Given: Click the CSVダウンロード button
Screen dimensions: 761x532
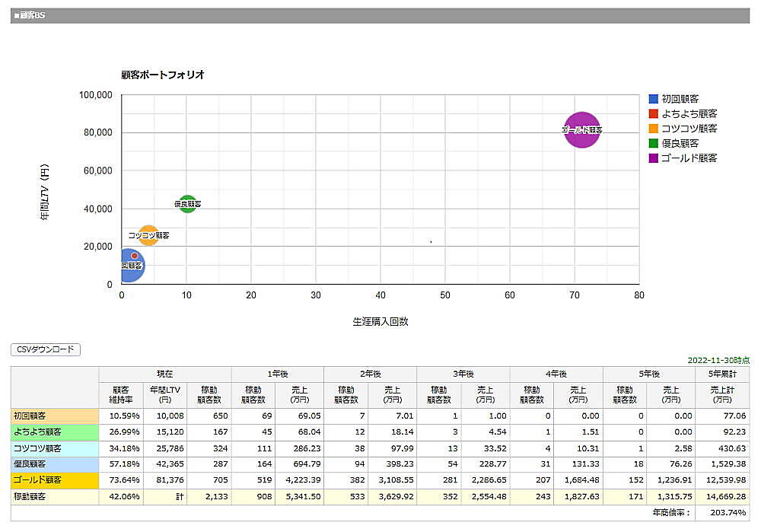Looking at the screenshot, I should point(46,349).
